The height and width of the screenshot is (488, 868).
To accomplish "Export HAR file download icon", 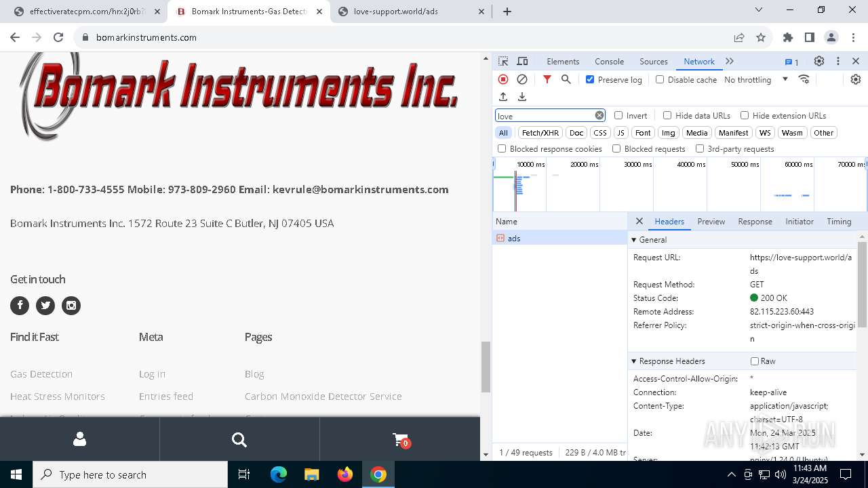I will tap(522, 97).
